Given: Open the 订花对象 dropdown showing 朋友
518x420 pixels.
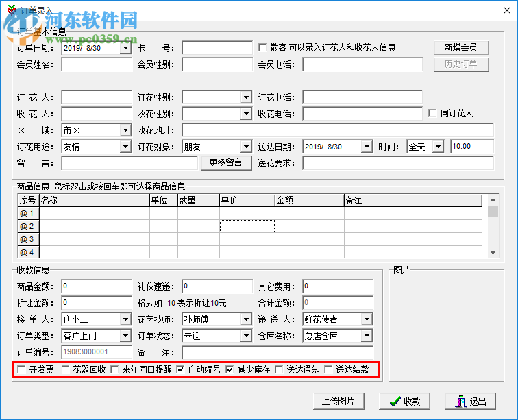Looking at the screenshot, I should [246, 147].
